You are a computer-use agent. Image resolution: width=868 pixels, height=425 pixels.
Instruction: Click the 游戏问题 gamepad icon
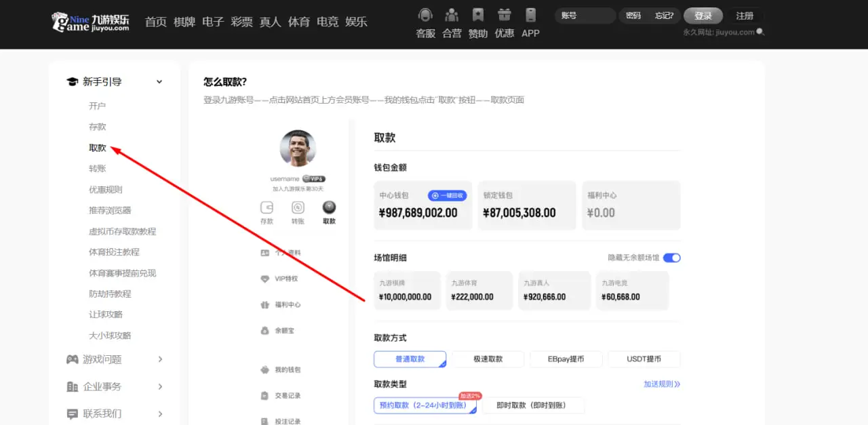(72, 359)
